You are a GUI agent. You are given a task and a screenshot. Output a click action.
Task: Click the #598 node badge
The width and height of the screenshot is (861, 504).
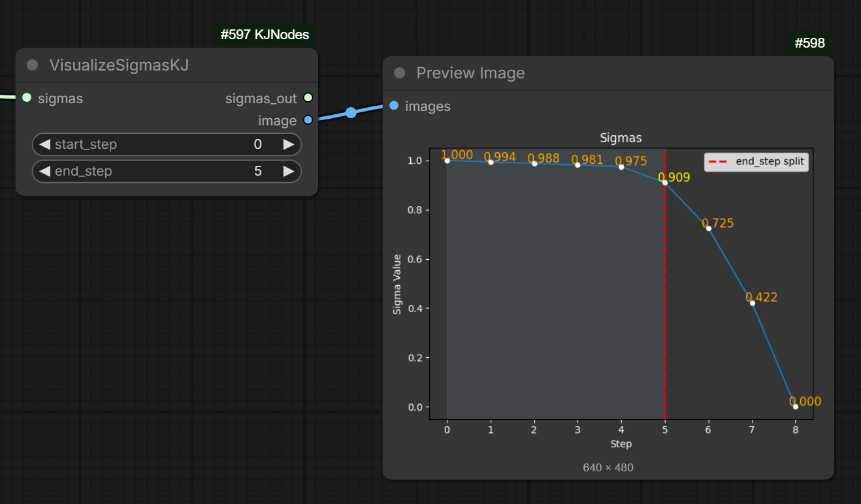[x=810, y=44]
